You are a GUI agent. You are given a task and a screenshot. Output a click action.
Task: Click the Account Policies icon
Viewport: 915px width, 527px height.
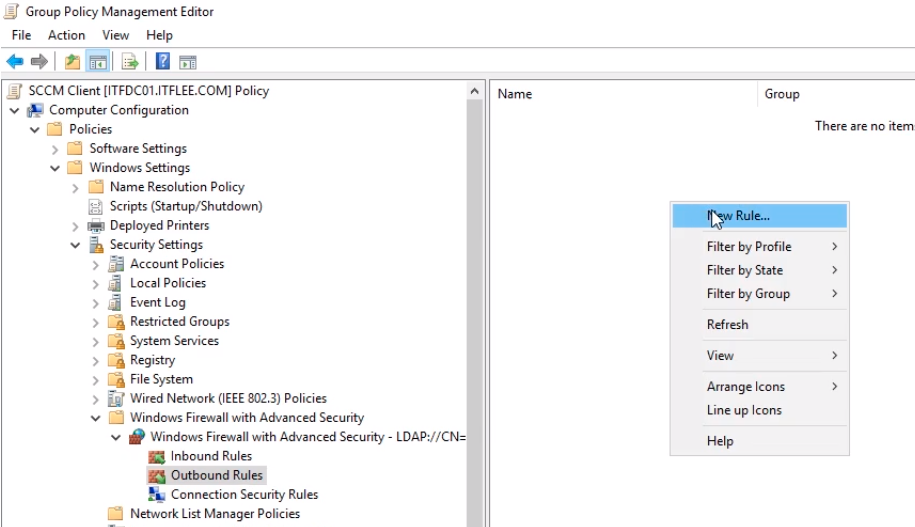pyautogui.click(x=116, y=264)
